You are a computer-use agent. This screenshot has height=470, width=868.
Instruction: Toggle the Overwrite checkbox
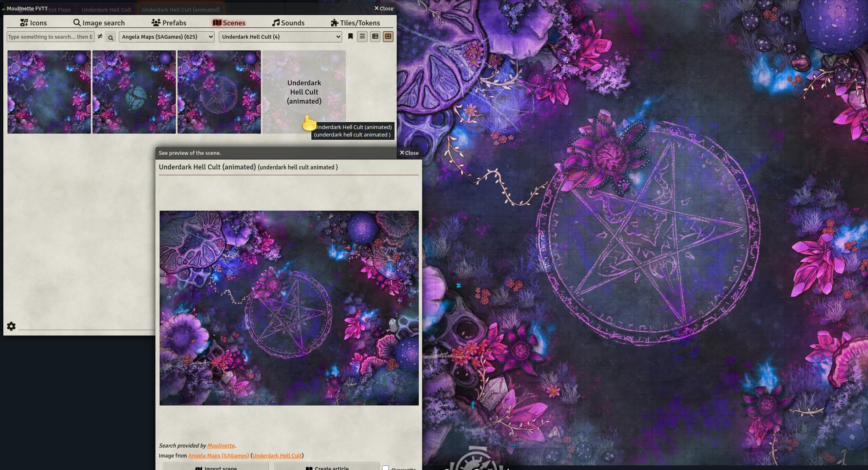pos(386,468)
